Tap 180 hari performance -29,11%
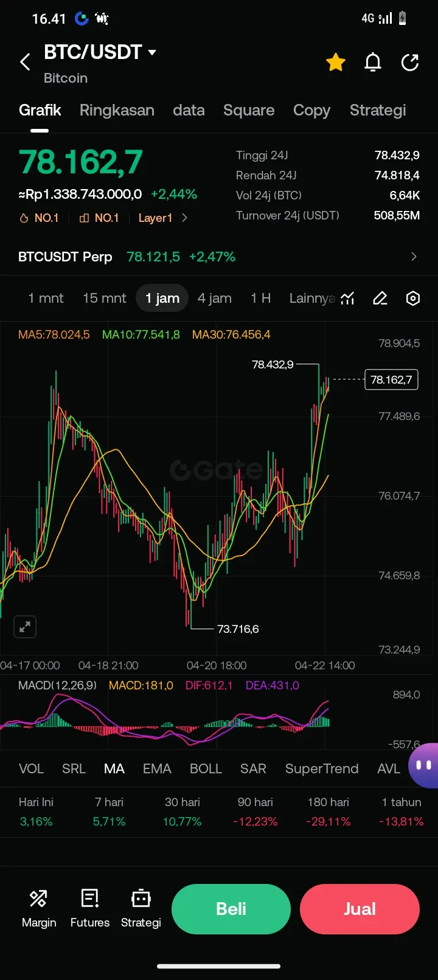Viewport: 438px width, 980px height. 328,821
